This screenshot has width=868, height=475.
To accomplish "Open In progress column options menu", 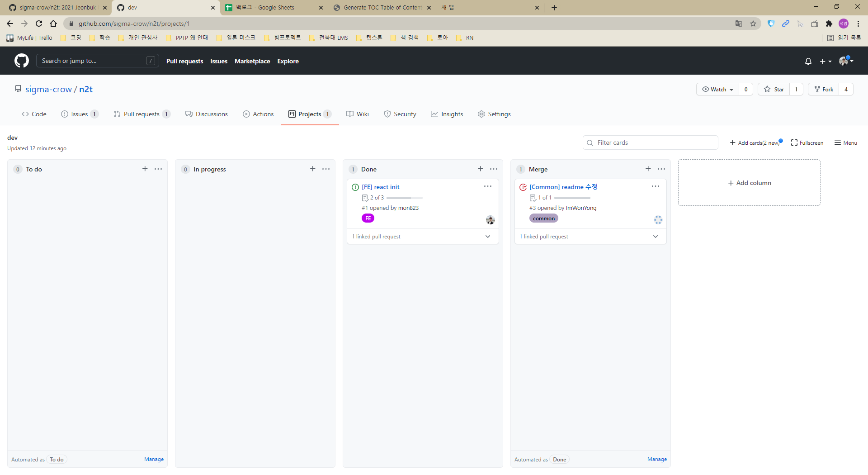I will [x=326, y=169].
